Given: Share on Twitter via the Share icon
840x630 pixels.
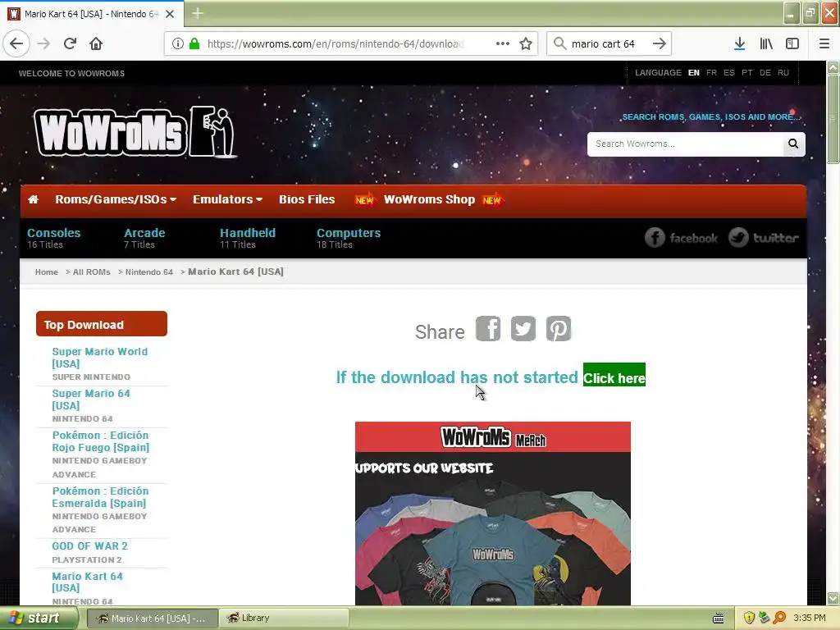Looking at the screenshot, I should [523, 328].
